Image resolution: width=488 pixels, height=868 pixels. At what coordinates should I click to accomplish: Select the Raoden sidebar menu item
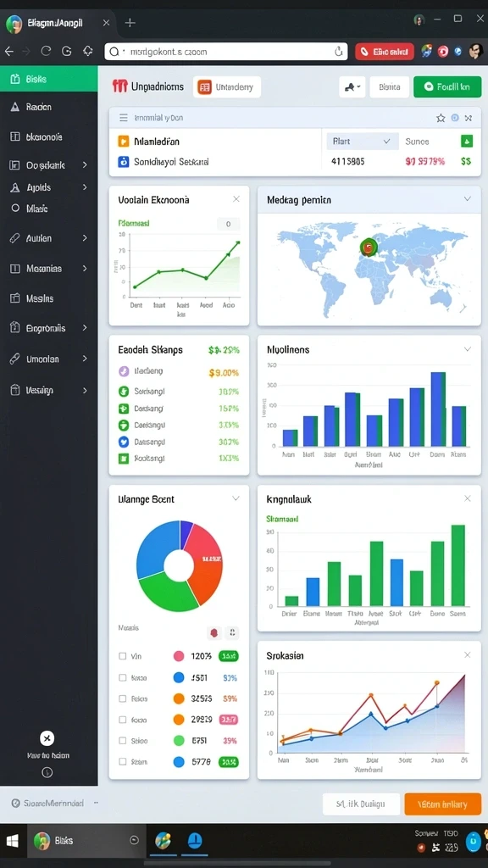tap(48, 107)
